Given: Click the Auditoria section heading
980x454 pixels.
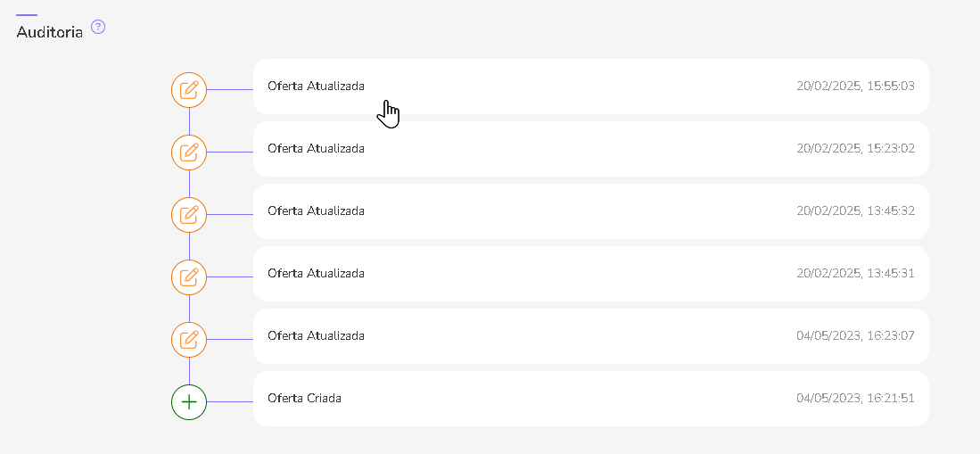Looking at the screenshot, I should pos(50,32).
